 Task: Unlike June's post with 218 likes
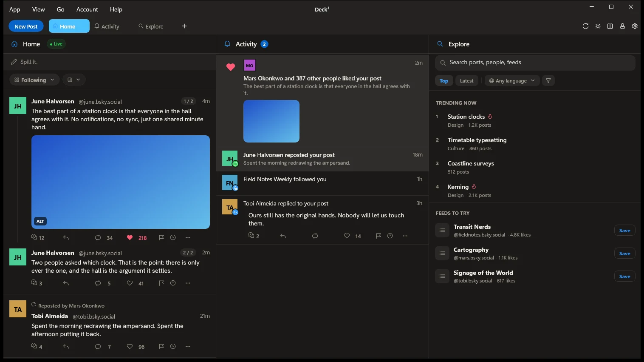tap(130, 238)
